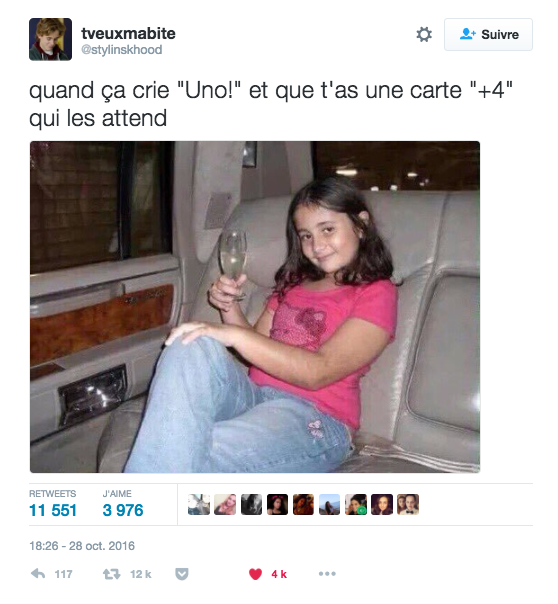Click the Suivre follow button

click(x=488, y=34)
